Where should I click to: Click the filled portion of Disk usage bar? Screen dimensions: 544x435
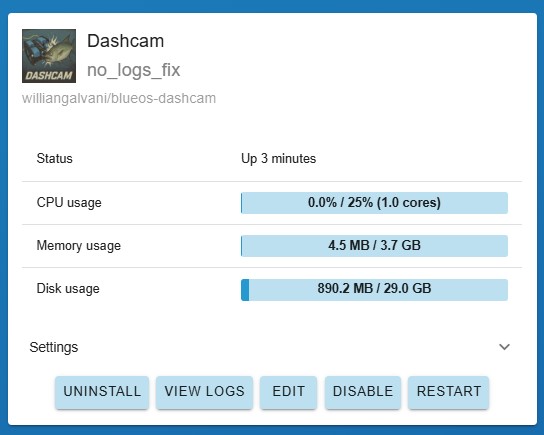click(245, 290)
